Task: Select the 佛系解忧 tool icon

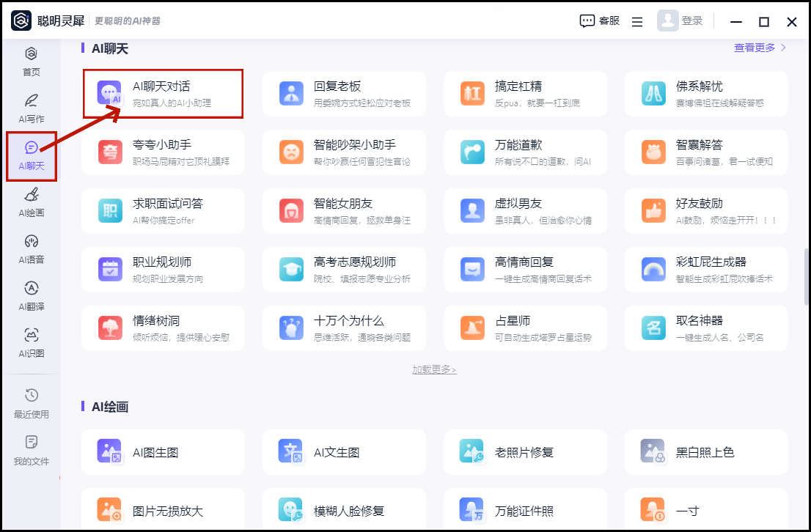Action: coord(653,93)
